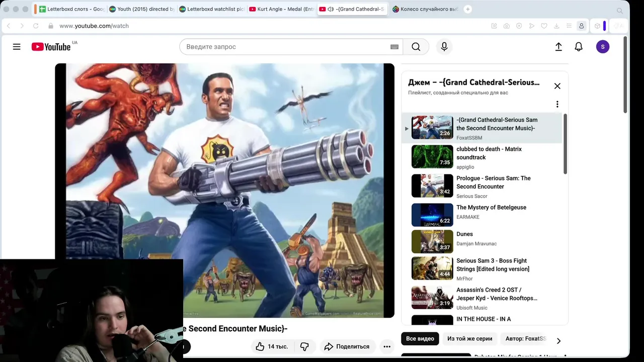Play Serious Sam 3 - Boss Fight Strings
The height and width of the screenshot is (362, 644).
(481, 268)
